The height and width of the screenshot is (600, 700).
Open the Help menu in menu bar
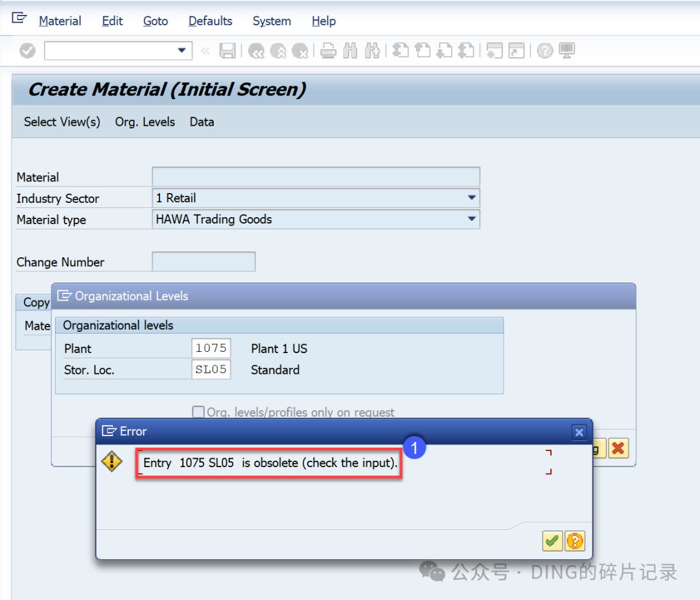click(323, 21)
